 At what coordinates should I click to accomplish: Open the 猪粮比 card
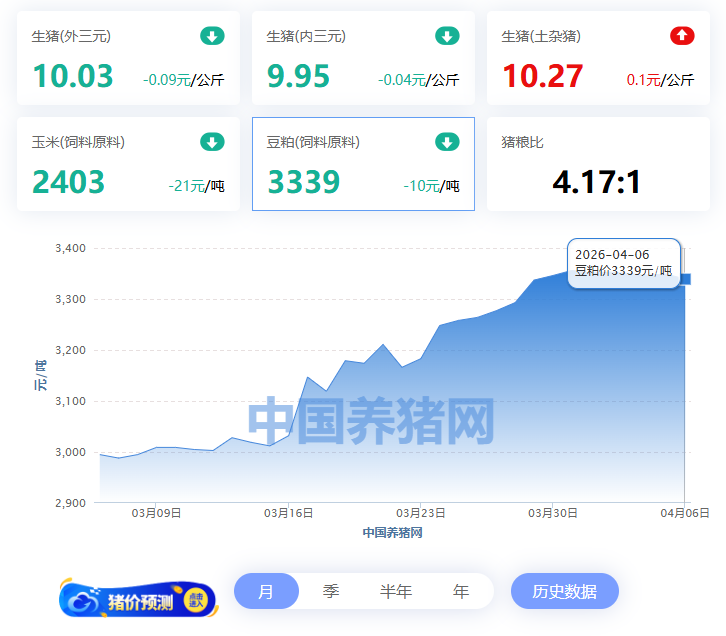coord(597,164)
